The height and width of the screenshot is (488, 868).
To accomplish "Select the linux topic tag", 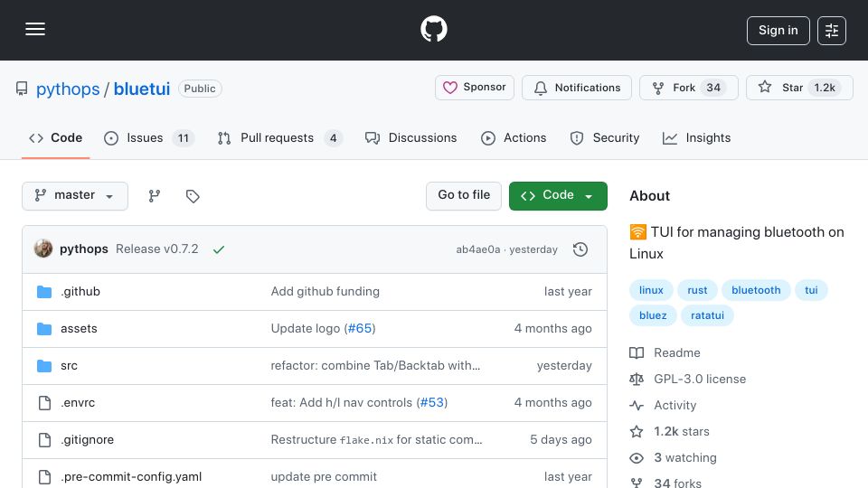I will 651,290.
